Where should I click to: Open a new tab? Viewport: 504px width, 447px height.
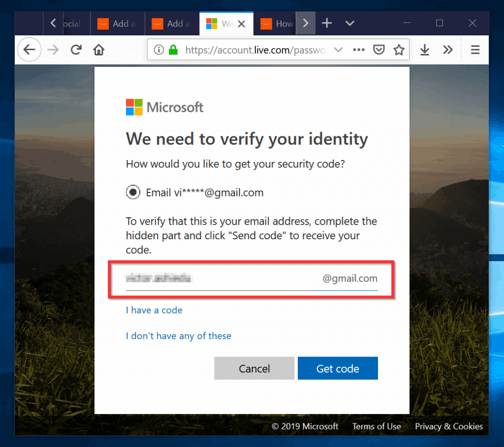(x=327, y=23)
